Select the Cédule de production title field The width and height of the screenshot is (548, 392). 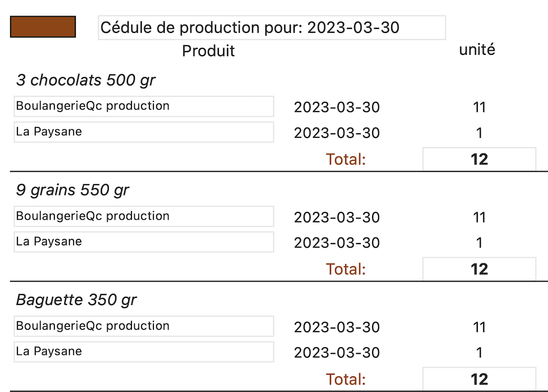coord(272,28)
